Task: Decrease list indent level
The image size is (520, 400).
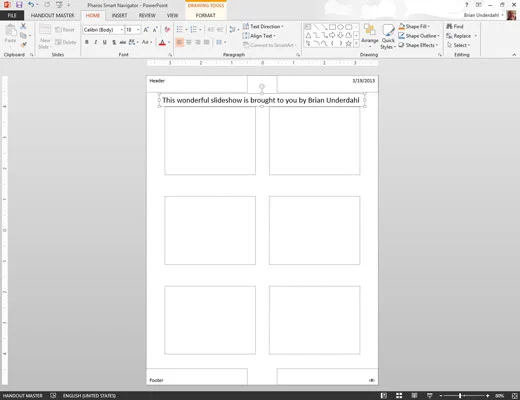Action: pos(211,30)
